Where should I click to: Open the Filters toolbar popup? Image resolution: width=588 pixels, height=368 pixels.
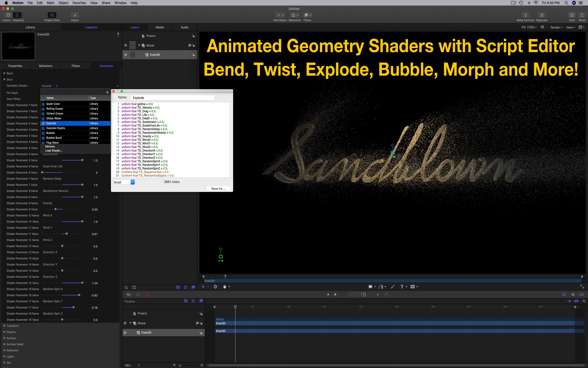(307, 15)
